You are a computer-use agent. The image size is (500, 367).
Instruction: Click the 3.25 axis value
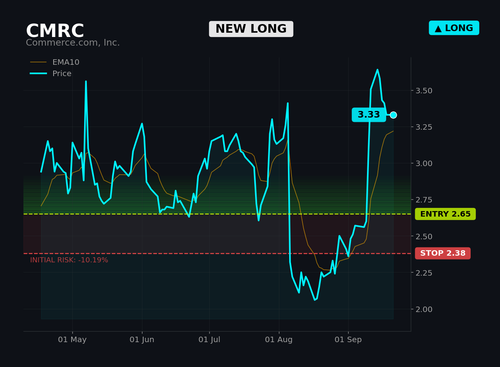click(424, 127)
